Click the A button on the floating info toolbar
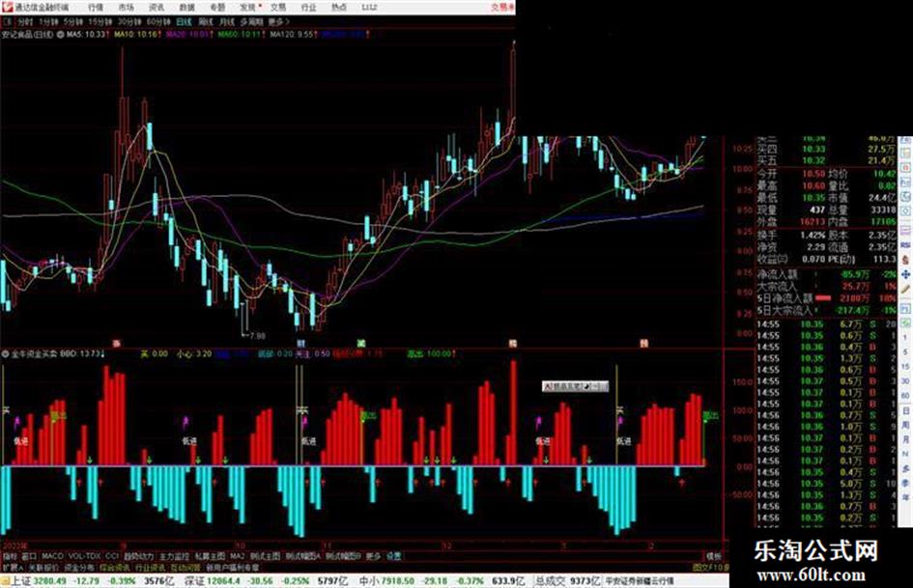This screenshot has height=588, width=913. (548, 386)
